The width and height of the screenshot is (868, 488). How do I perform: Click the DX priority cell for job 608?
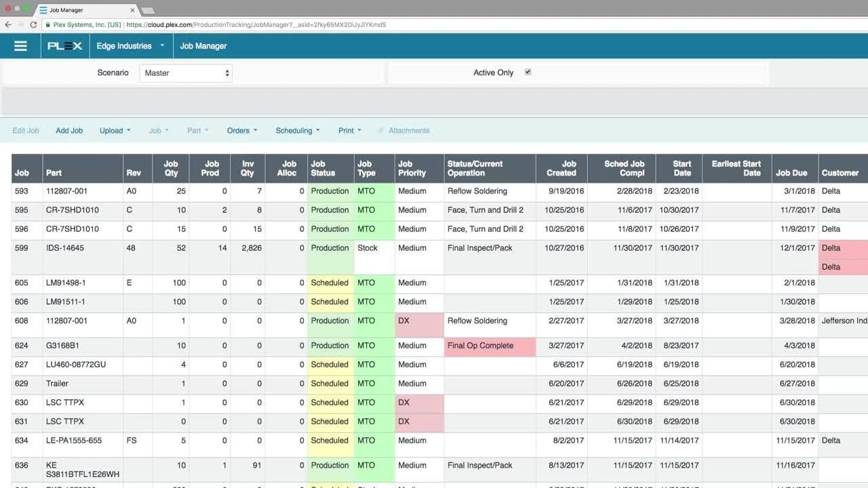[419, 325]
